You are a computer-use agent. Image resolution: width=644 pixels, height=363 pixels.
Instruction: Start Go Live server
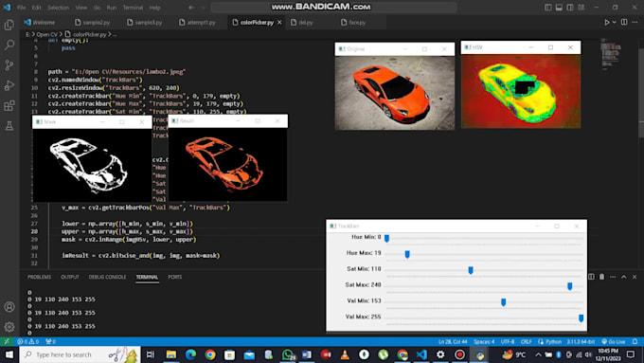(613, 341)
